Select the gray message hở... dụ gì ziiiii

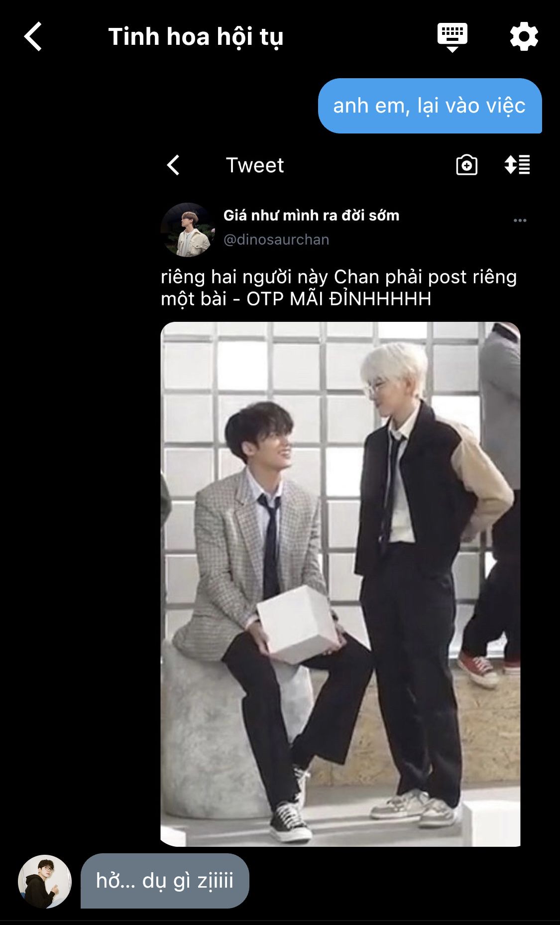point(165,881)
